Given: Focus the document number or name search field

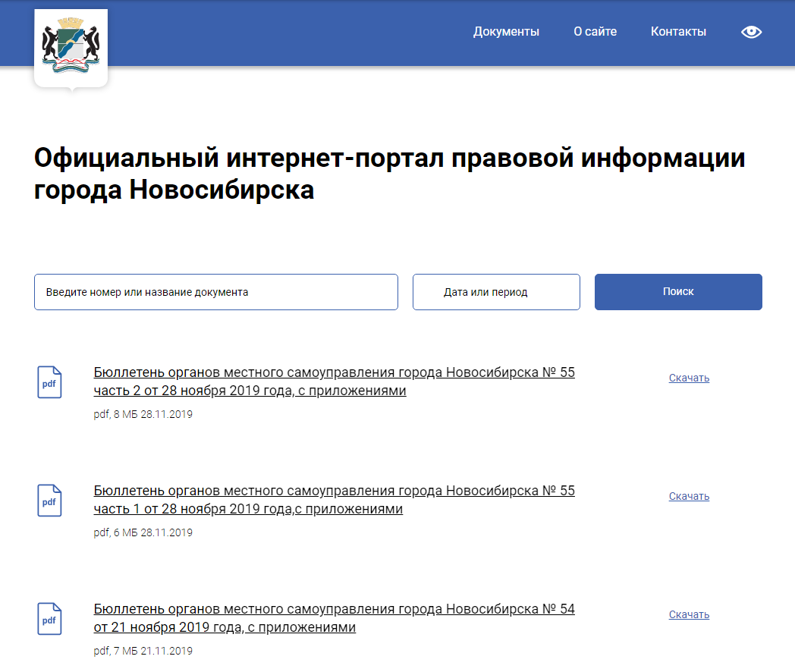Looking at the screenshot, I should click(215, 292).
